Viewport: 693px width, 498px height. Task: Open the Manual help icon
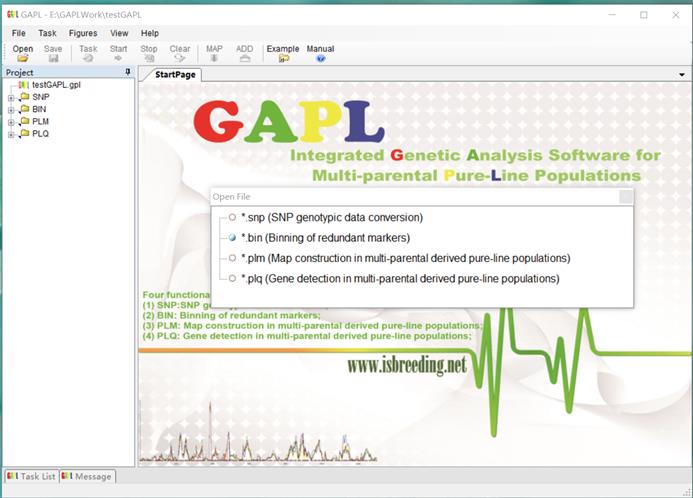coord(320,59)
